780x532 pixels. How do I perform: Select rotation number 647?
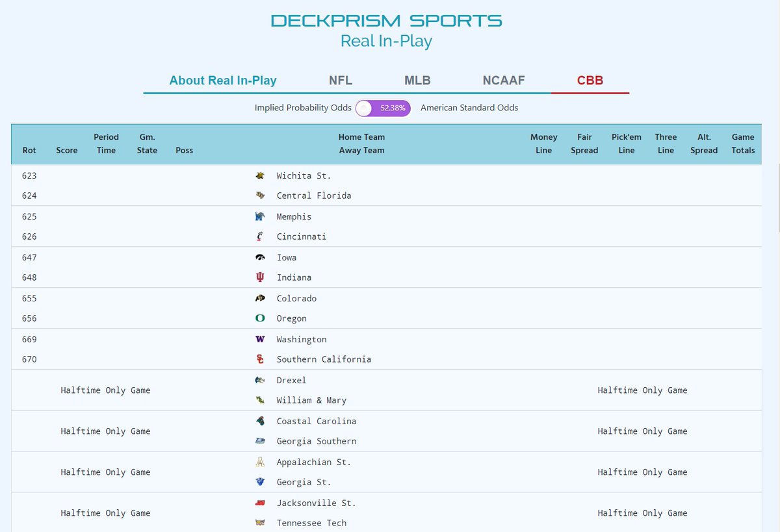(x=29, y=257)
